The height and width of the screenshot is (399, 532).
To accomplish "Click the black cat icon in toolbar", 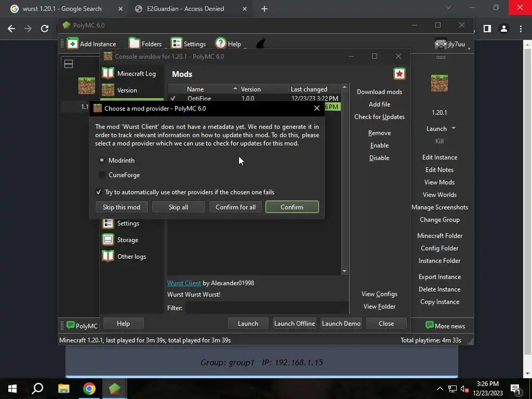I will click(x=261, y=44).
